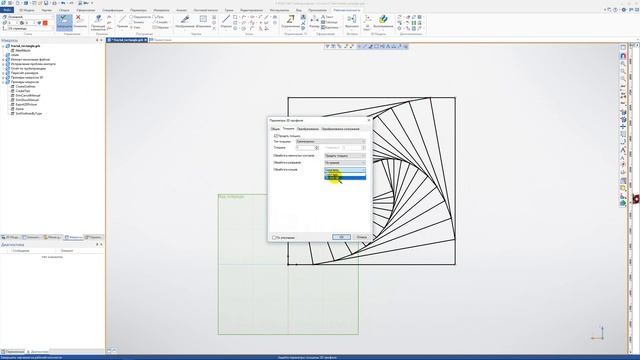The image size is (640, 360).
Task: Select the Картинка picture tool in the ribbon
Action: point(330,27)
